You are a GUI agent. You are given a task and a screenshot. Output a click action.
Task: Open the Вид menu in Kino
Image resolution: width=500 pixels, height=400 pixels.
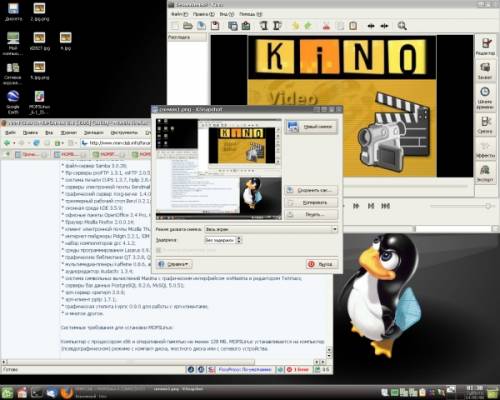pyautogui.click(x=227, y=14)
